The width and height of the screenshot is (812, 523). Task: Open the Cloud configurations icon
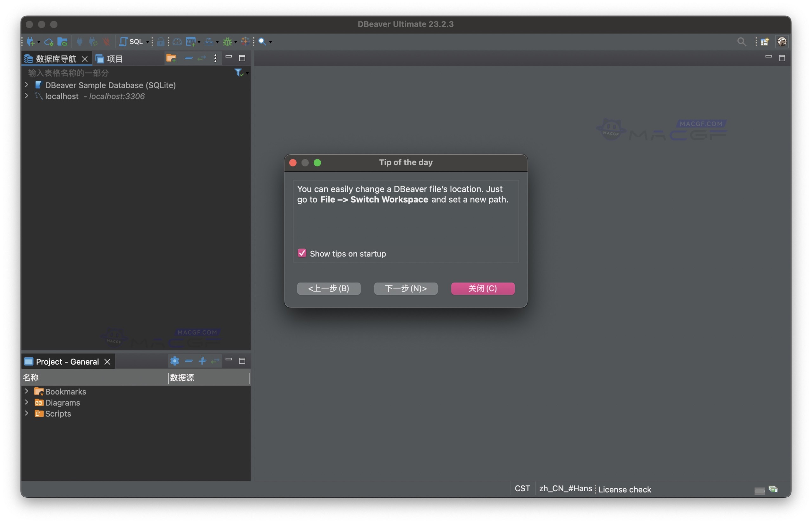(49, 42)
